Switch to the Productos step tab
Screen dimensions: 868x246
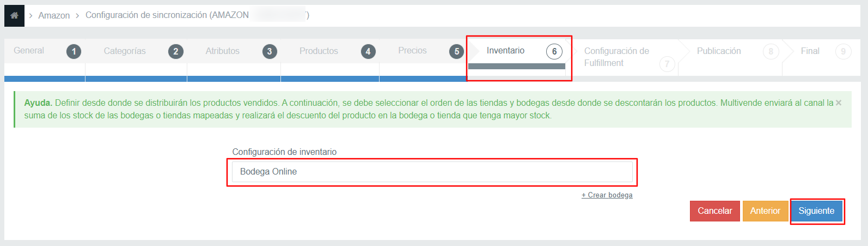319,51
